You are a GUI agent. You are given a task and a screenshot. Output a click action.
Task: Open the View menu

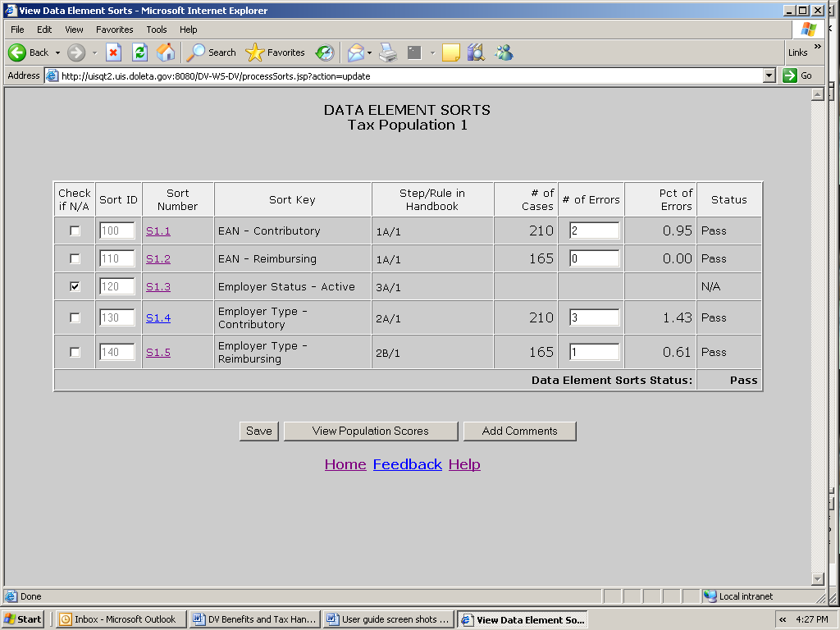(74, 30)
